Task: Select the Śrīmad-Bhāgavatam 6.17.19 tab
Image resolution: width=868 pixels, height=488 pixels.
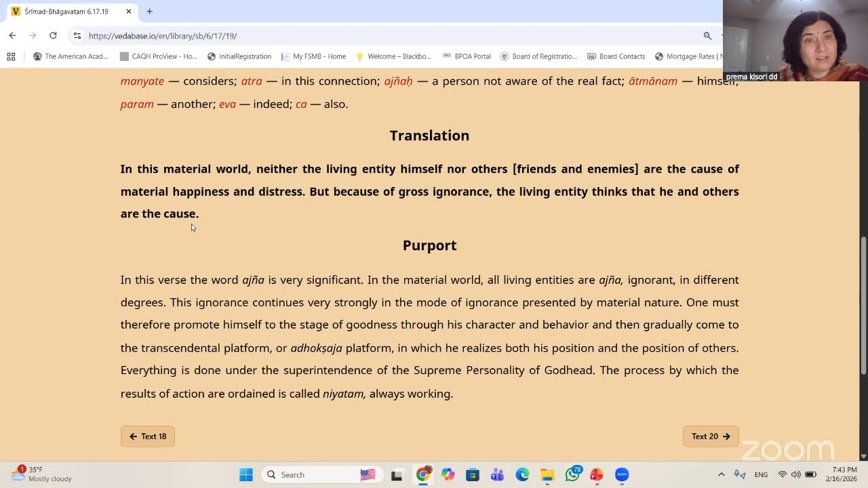Action: pos(71,12)
